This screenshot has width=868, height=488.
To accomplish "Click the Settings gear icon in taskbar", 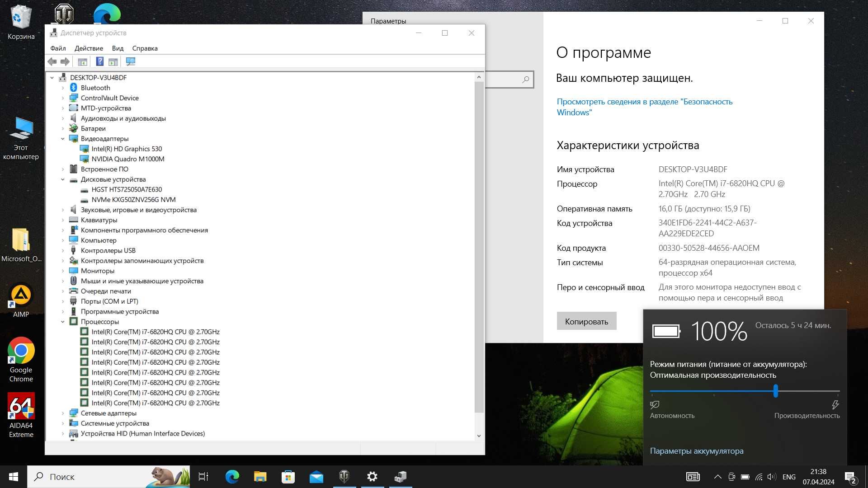I will (373, 476).
